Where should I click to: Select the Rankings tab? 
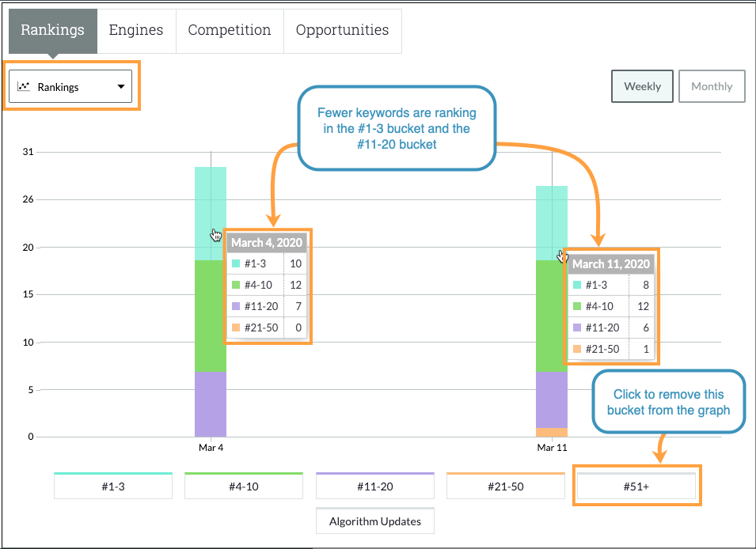(52, 29)
